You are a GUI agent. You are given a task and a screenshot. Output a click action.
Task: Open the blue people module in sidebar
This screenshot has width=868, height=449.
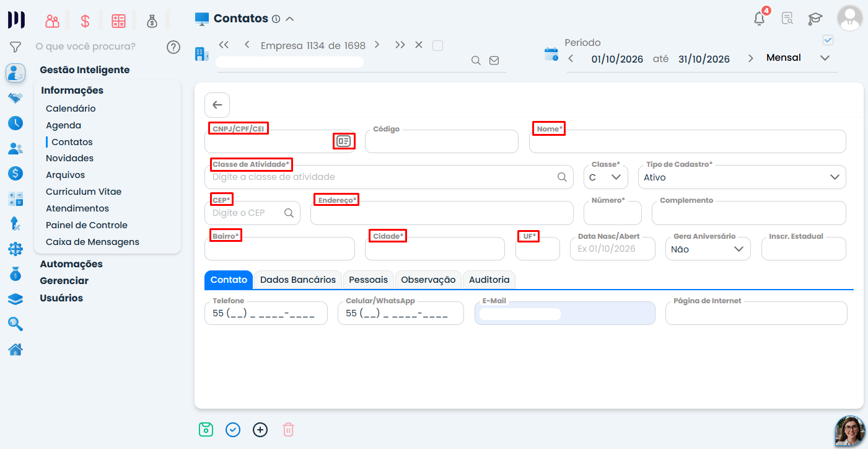coord(15,148)
